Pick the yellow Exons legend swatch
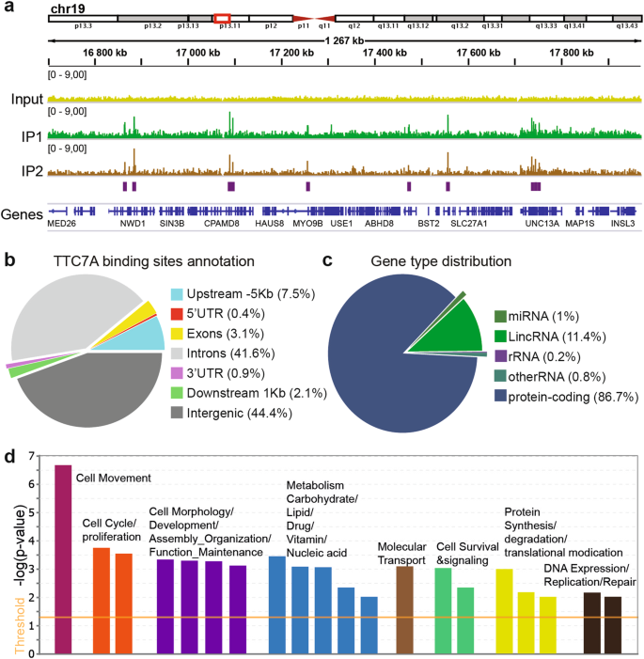 click(x=177, y=334)
